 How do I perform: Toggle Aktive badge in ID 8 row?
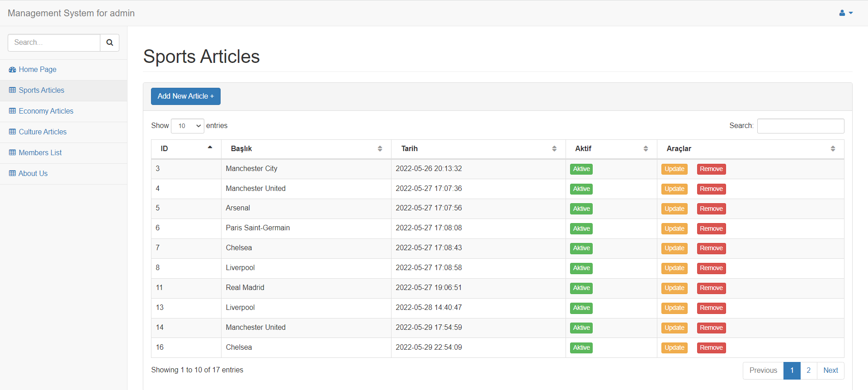(581, 268)
